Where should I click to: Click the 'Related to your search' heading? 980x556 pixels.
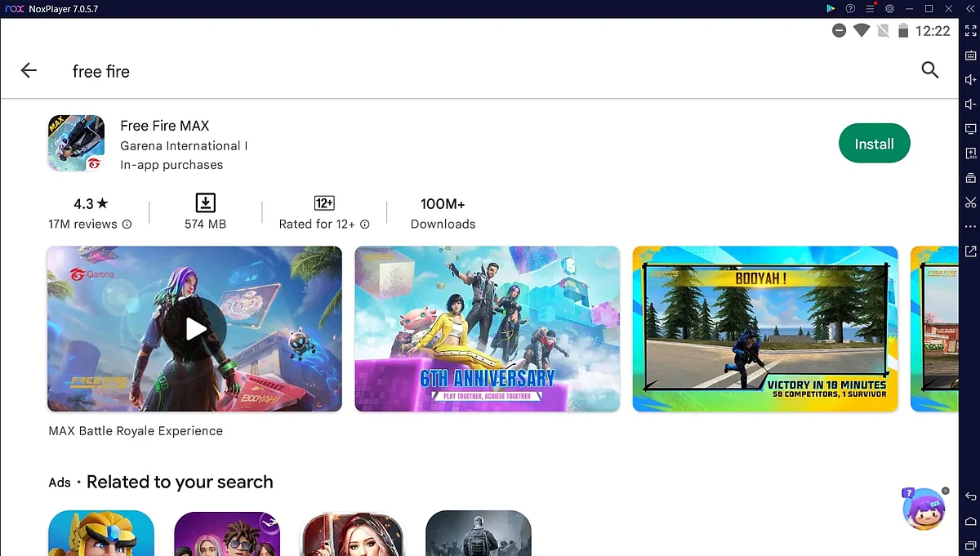tap(180, 483)
